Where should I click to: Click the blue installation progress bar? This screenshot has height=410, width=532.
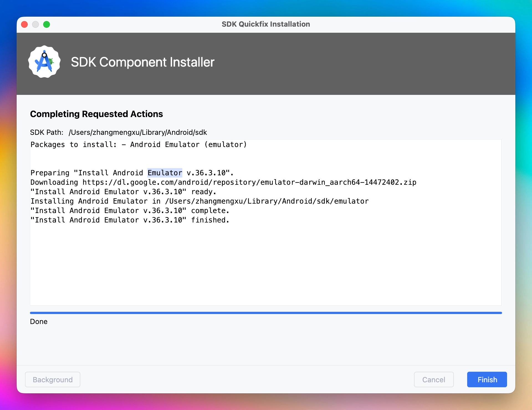(x=266, y=313)
